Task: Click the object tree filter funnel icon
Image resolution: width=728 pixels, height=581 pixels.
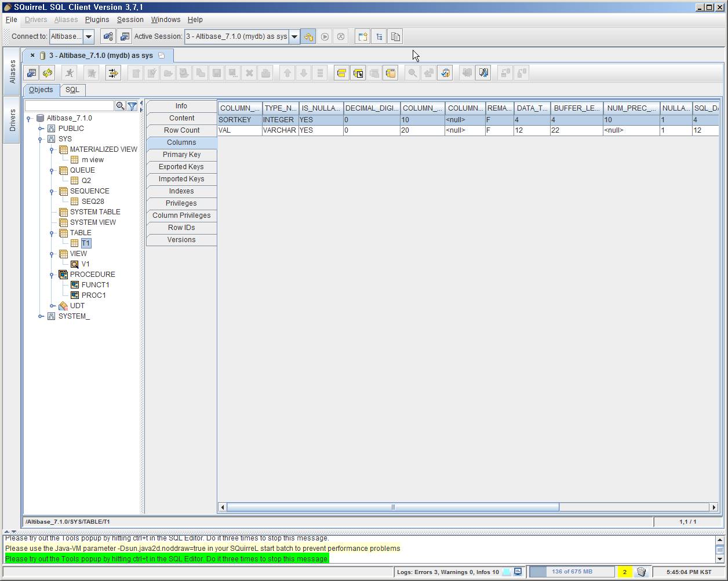Action: [x=132, y=106]
